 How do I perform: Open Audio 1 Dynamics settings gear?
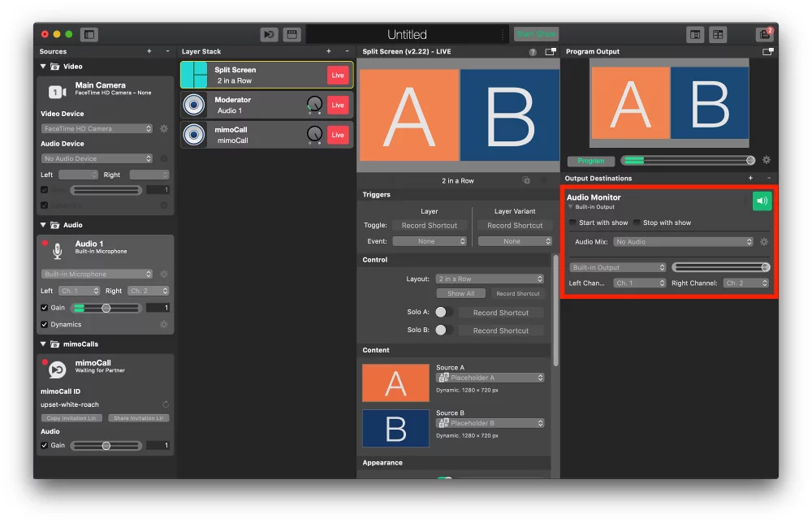click(x=164, y=324)
